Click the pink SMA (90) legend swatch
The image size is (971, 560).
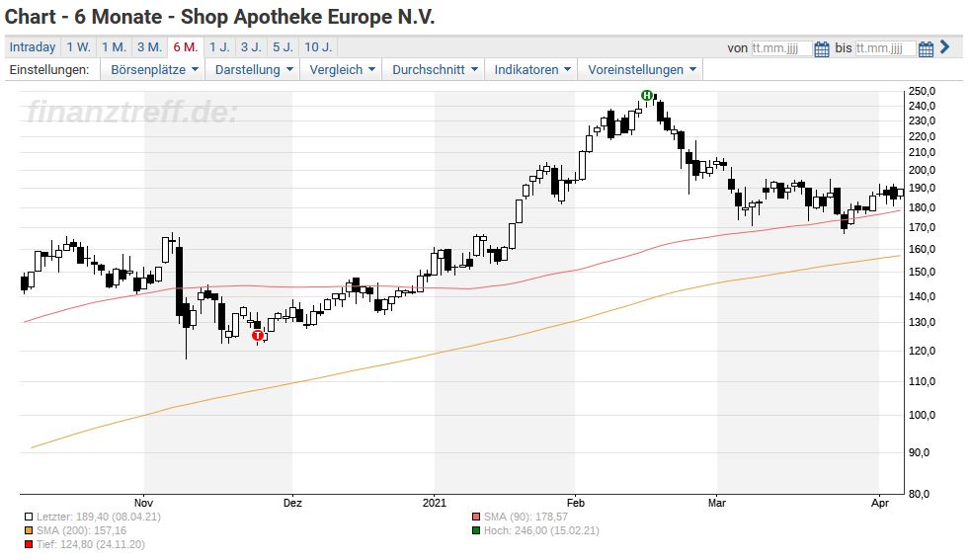point(475,517)
